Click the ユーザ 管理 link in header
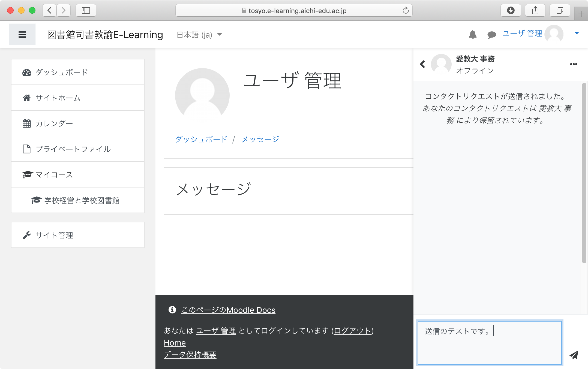This screenshot has height=369, width=588. pos(522,33)
